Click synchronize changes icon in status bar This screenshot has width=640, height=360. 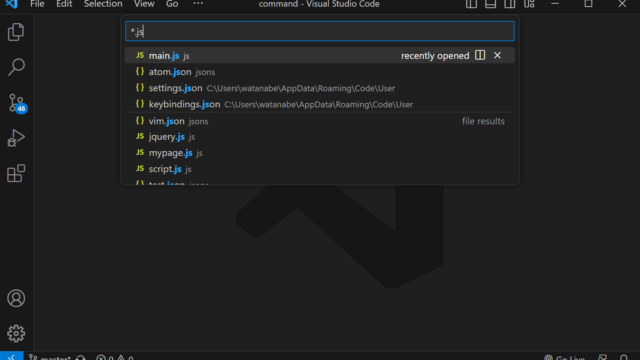pos(81,357)
